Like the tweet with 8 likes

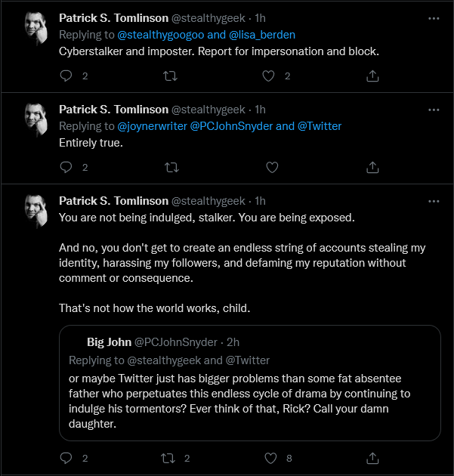click(270, 458)
